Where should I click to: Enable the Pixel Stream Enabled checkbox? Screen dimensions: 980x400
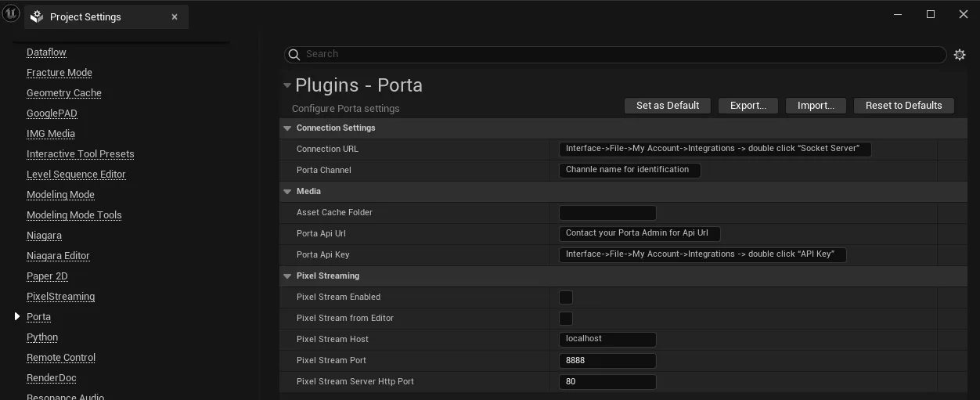tap(566, 297)
